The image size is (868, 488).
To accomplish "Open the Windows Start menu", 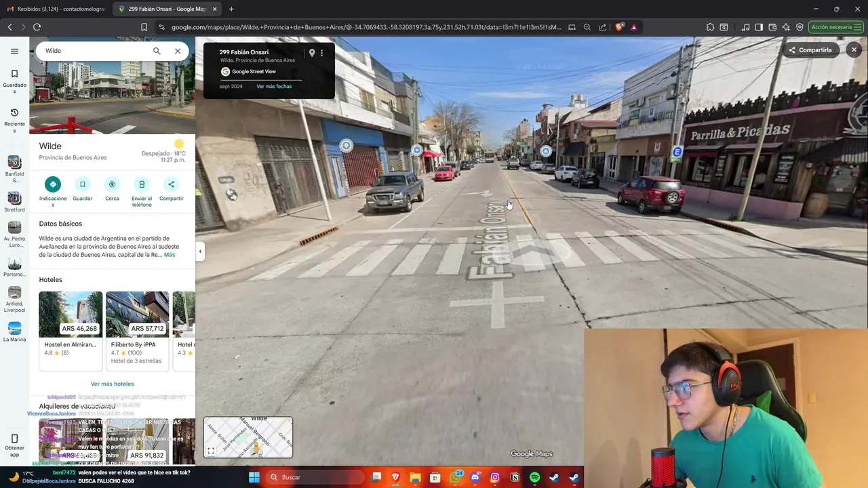I will [x=254, y=477].
